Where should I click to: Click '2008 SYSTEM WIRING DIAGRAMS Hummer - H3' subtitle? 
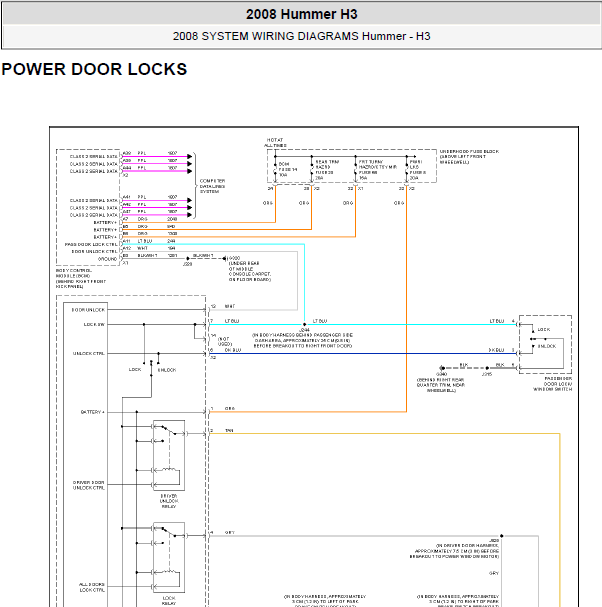coord(301,36)
